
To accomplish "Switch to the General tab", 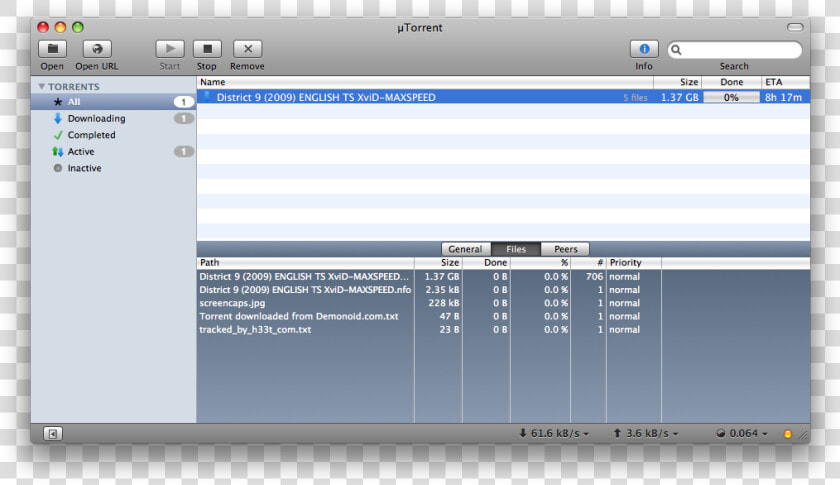I will 466,249.
